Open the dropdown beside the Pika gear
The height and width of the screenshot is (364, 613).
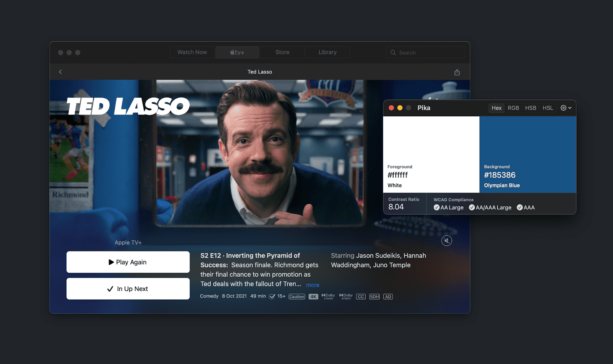coord(569,108)
